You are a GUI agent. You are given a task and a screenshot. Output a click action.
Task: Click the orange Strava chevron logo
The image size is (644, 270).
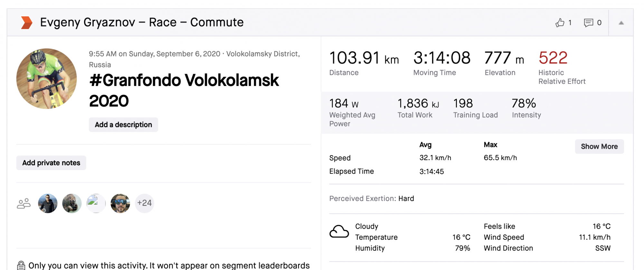point(26,23)
